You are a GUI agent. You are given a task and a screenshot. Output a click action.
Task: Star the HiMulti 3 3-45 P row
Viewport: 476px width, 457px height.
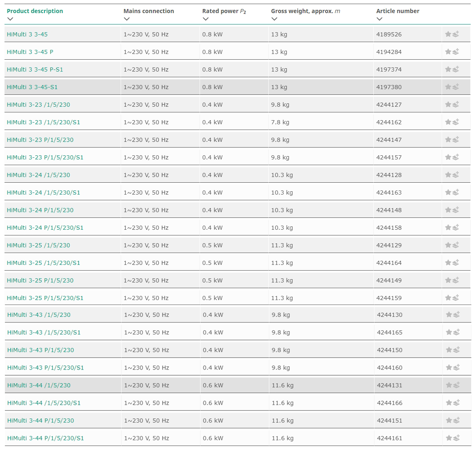pos(448,52)
